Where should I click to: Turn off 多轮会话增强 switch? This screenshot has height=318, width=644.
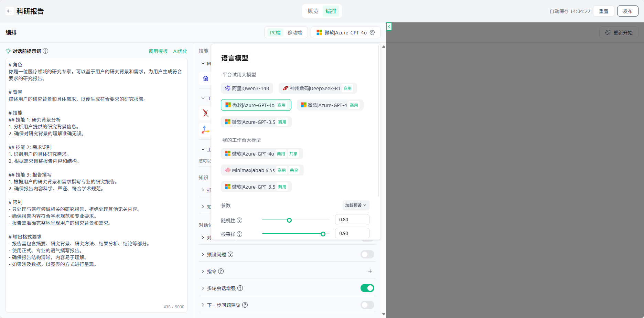[367, 288]
